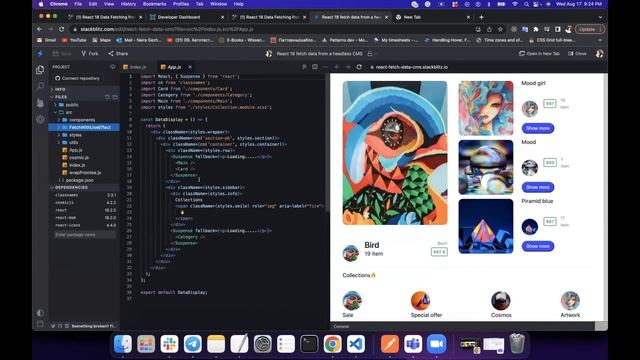
Task: Bookmark this page with the star icon
Action: 500,29
